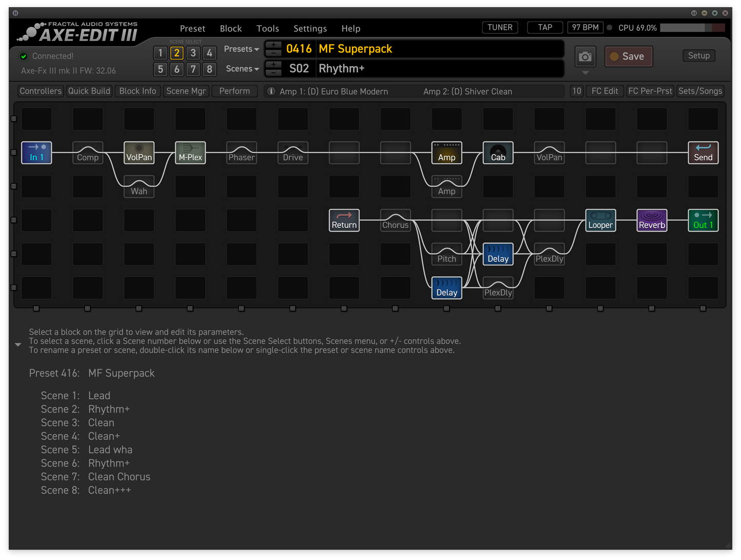741x560 pixels.
Task: Increment scene with plus stepper
Action: [273, 65]
